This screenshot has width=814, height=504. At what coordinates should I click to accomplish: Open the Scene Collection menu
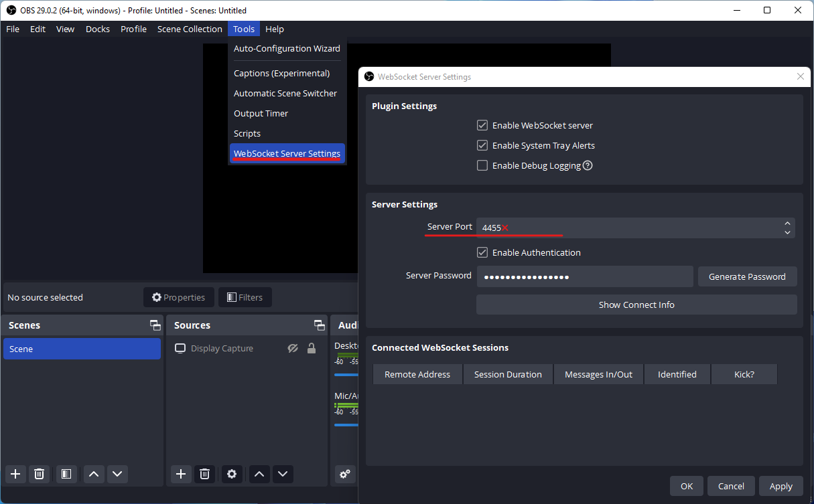(x=190, y=29)
